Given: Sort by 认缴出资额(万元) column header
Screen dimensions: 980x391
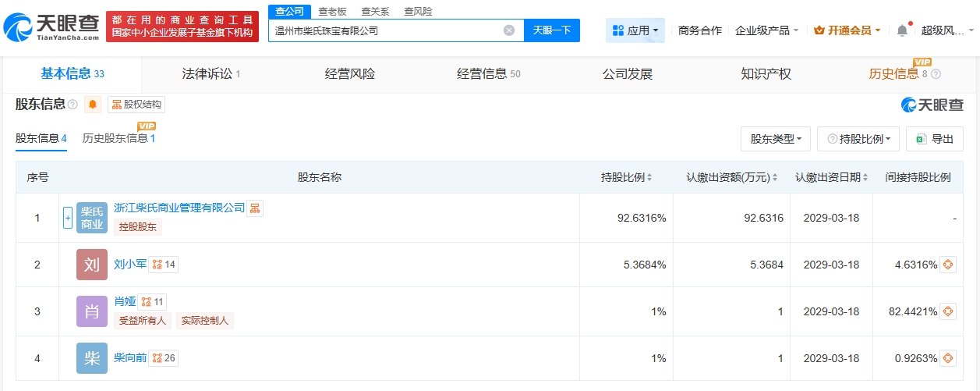Looking at the screenshot, I should coord(731,178).
